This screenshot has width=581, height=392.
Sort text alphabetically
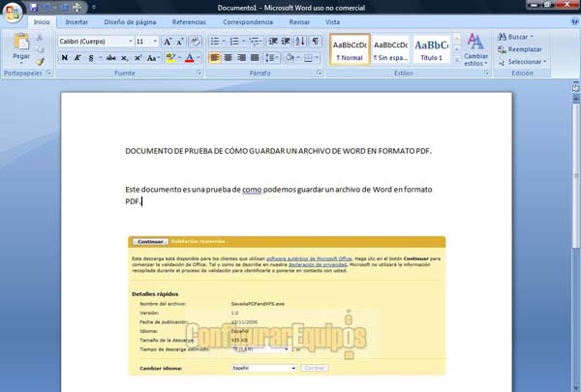(300, 41)
